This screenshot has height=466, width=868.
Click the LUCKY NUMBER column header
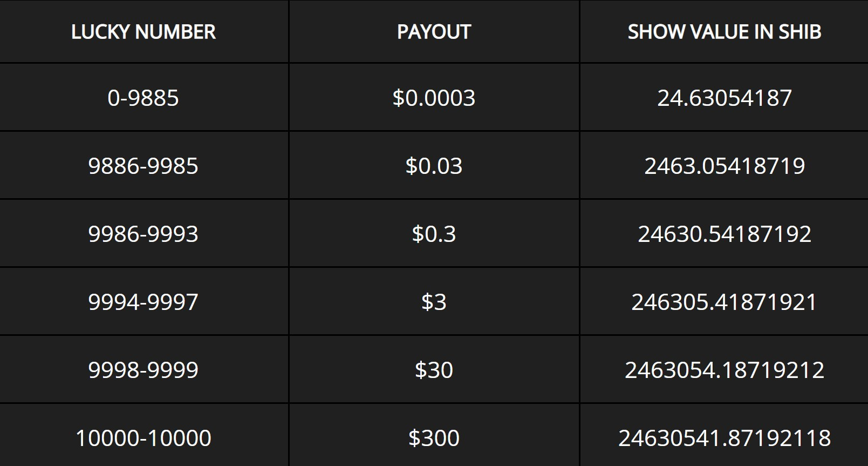[x=143, y=32]
